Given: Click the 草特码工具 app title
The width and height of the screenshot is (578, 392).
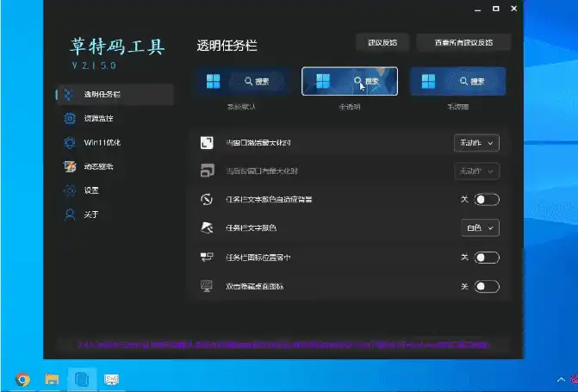Looking at the screenshot, I should [117, 47].
